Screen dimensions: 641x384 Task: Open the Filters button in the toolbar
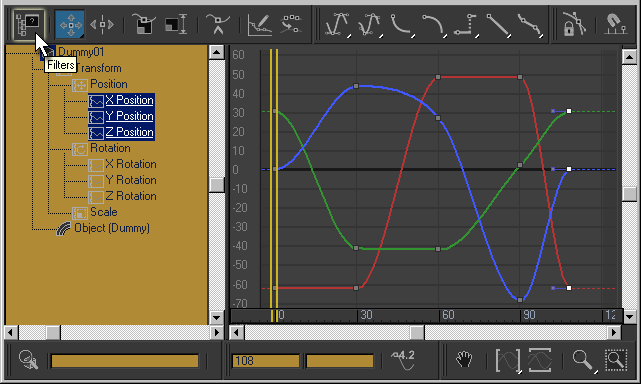29,25
